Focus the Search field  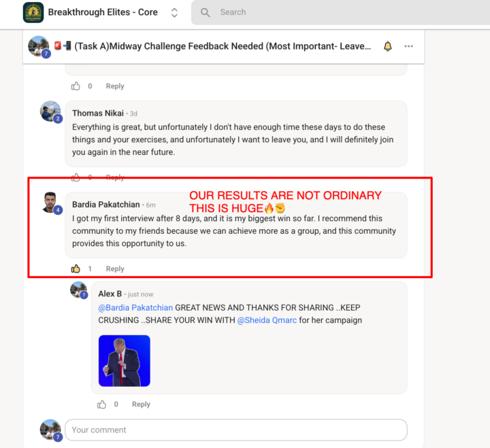[341, 12]
